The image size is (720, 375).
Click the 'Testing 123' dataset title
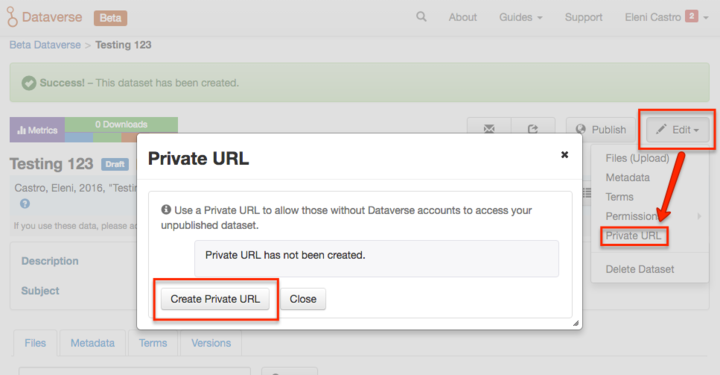pos(51,164)
